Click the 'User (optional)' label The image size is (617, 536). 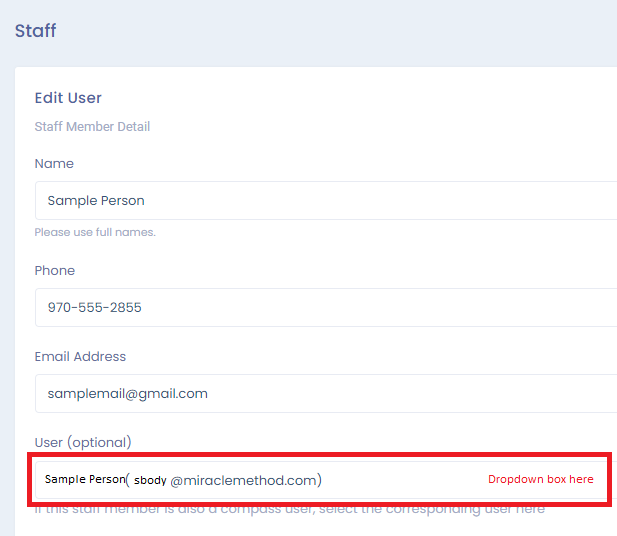click(x=83, y=442)
